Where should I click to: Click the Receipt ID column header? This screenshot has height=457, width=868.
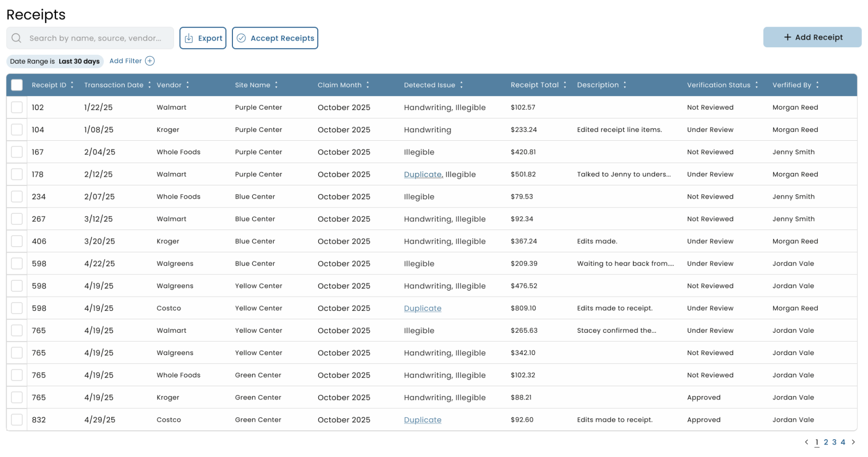pos(49,85)
